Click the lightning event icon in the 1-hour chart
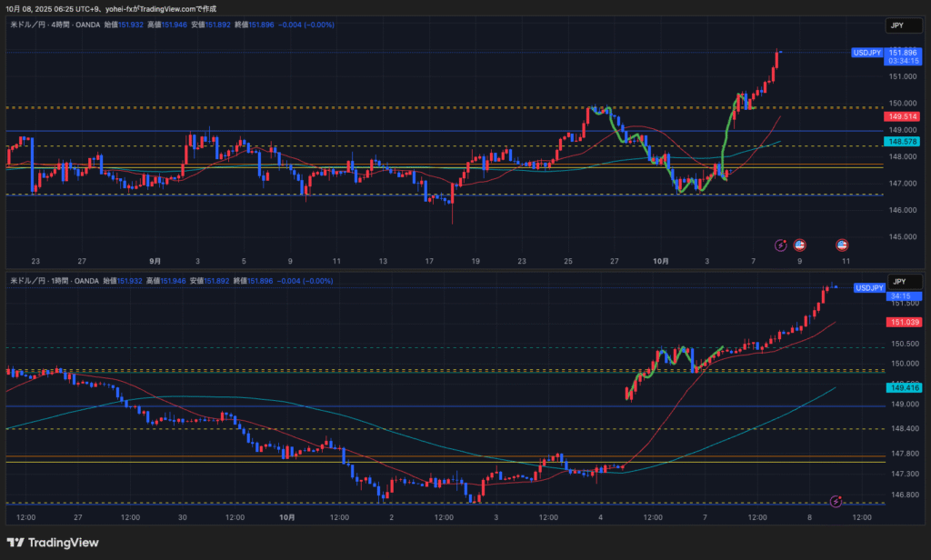This screenshot has height=560, width=931. (x=836, y=501)
